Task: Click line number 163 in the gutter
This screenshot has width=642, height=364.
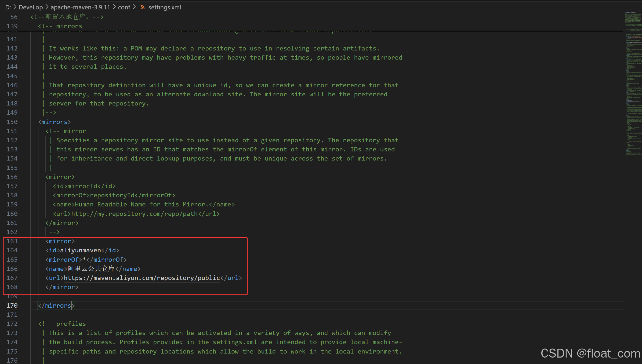Action: pyautogui.click(x=12, y=241)
